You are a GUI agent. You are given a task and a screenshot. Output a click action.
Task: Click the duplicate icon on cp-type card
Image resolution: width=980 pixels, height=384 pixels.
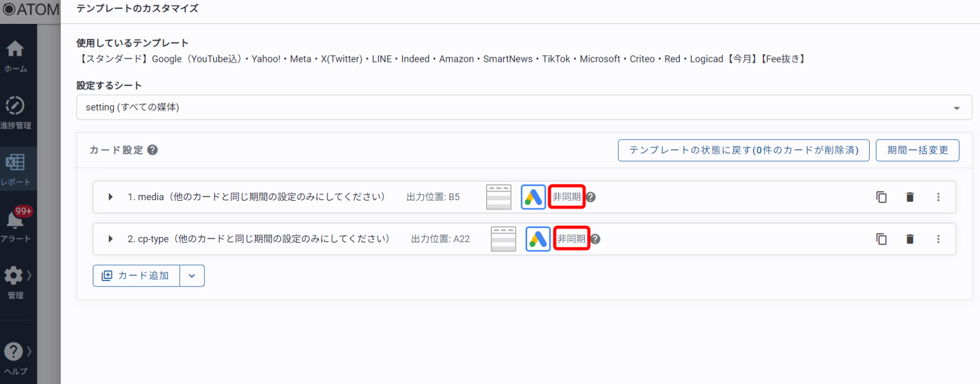click(x=881, y=239)
